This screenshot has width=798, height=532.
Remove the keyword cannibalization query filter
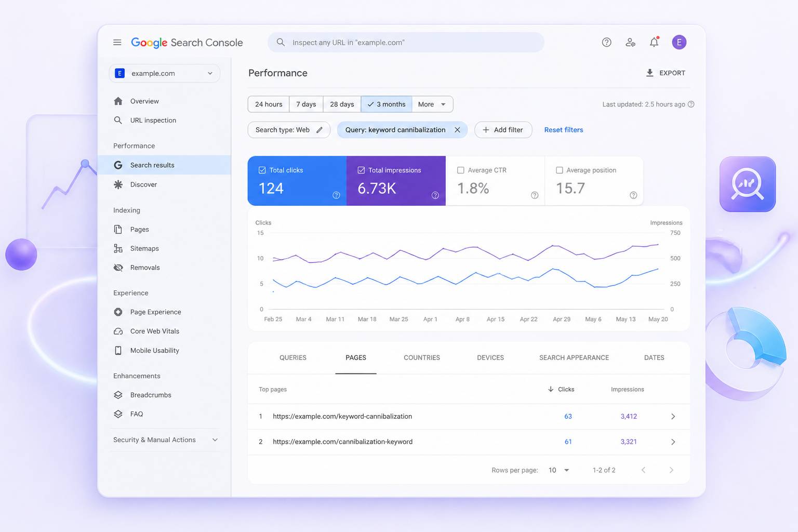[x=457, y=130]
